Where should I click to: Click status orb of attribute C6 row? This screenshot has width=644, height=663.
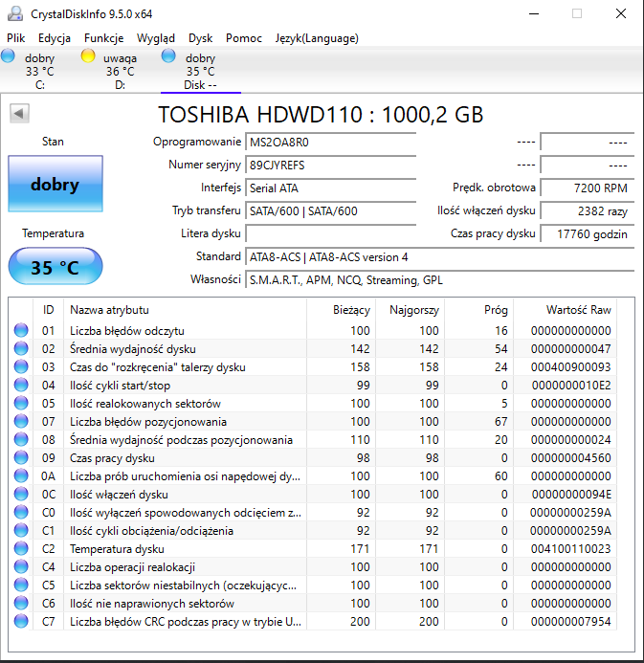(x=21, y=603)
